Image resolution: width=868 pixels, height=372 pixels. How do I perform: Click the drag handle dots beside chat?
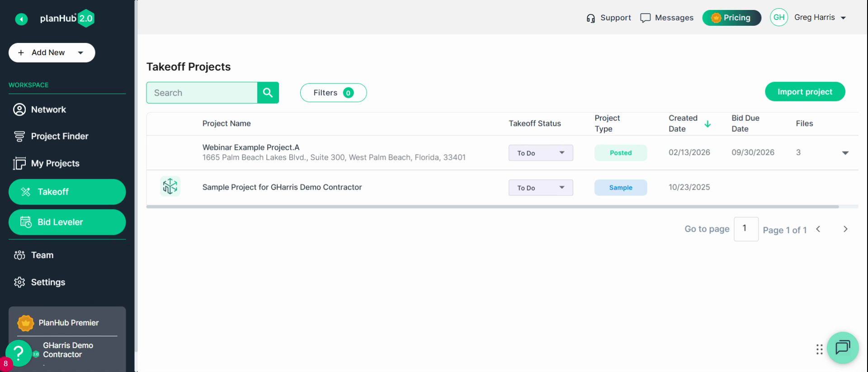[x=819, y=349]
